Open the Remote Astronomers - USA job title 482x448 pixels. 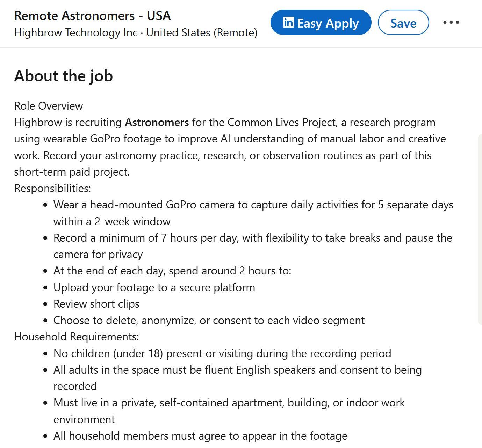(x=92, y=16)
